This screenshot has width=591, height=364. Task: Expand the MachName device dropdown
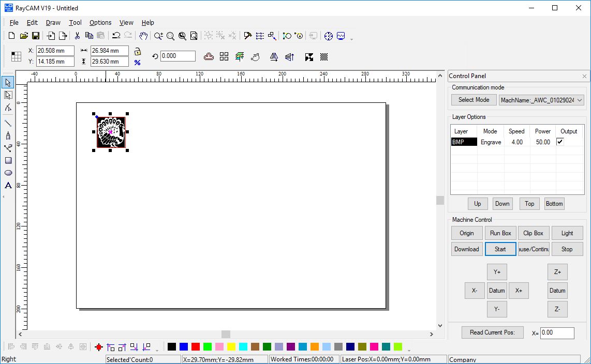coord(579,100)
